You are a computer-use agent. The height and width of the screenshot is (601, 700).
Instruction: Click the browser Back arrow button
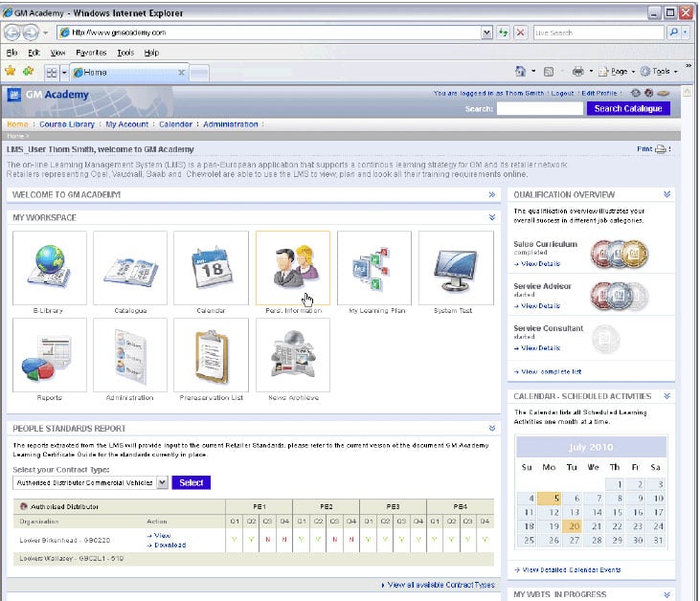(12, 33)
